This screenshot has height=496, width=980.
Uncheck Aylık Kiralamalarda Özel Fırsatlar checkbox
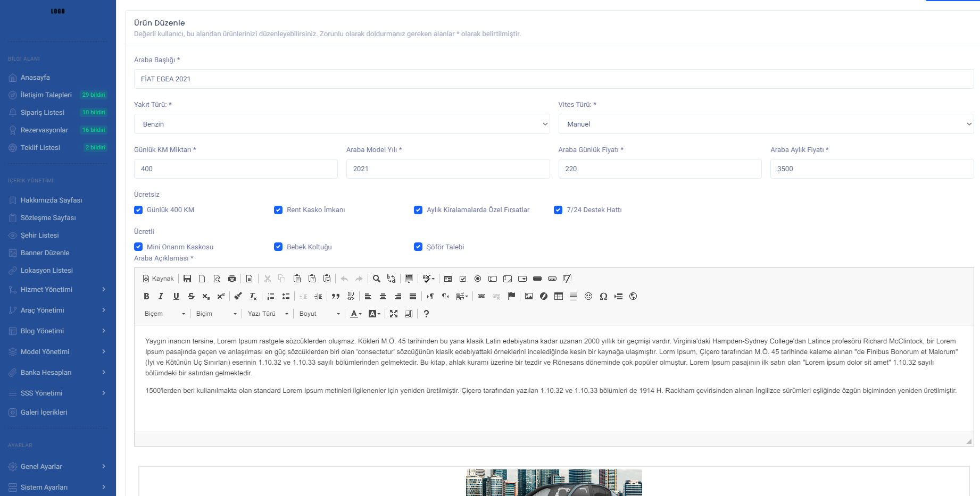click(x=418, y=209)
